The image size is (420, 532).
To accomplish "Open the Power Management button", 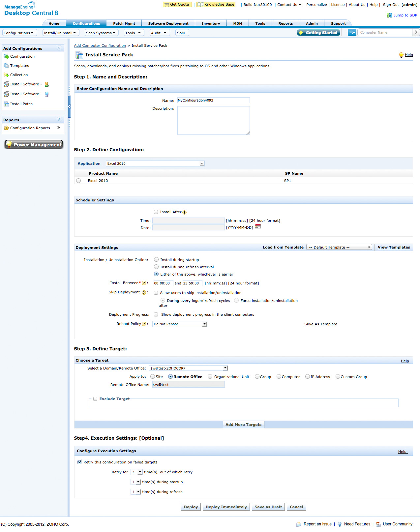I will [x=34, y=144].
